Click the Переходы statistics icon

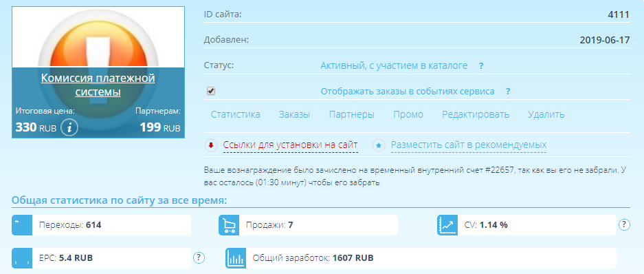[x=22, y=225]
